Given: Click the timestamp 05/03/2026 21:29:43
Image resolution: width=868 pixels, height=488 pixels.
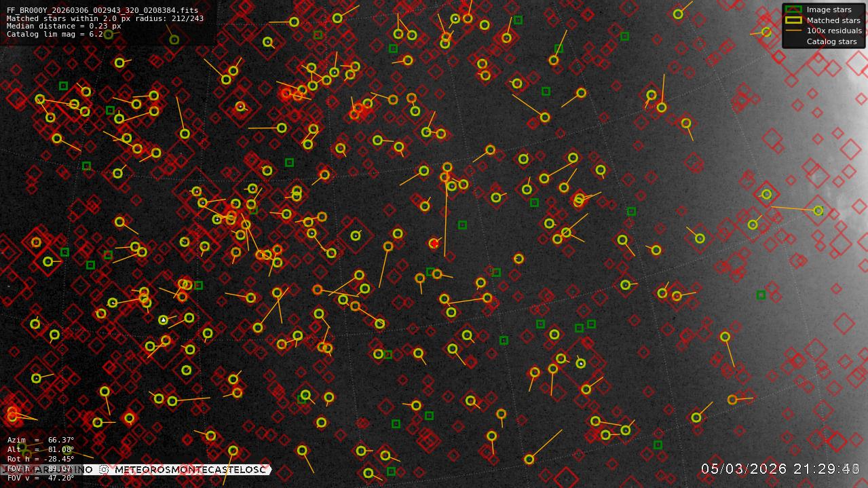Looking at the screenshot, I should 780,469.
